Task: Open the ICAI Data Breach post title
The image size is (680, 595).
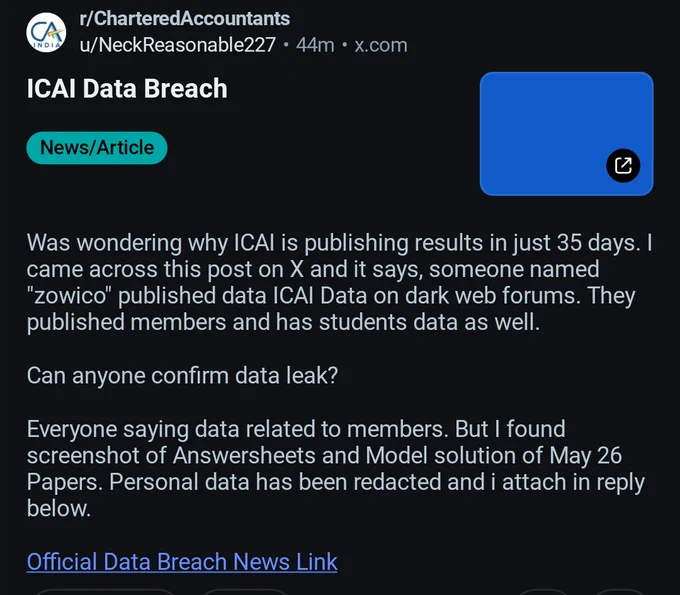Action: point(127,88)
